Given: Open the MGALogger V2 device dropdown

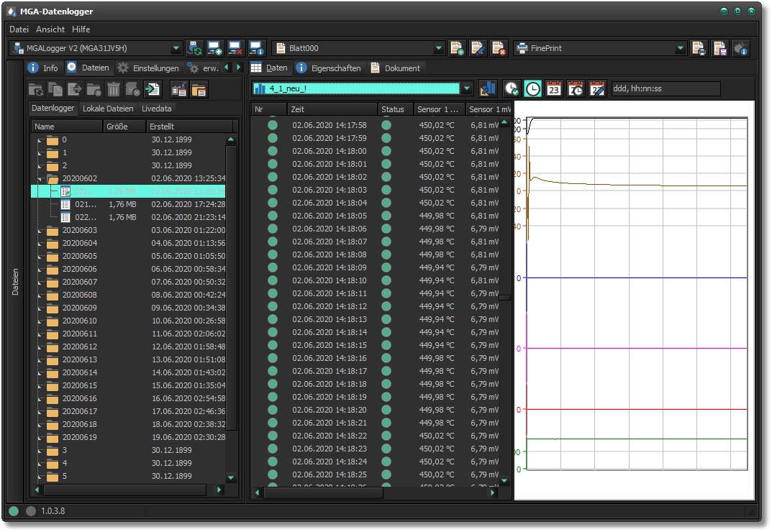Looking at the screenshot, I should [176, 48].
